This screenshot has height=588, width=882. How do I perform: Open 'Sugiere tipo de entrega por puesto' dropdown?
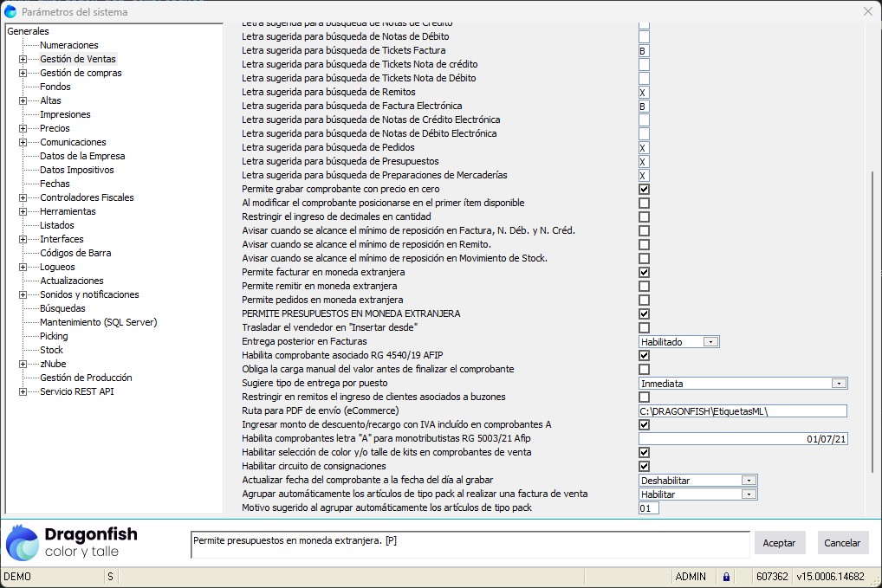pos(838,383)
